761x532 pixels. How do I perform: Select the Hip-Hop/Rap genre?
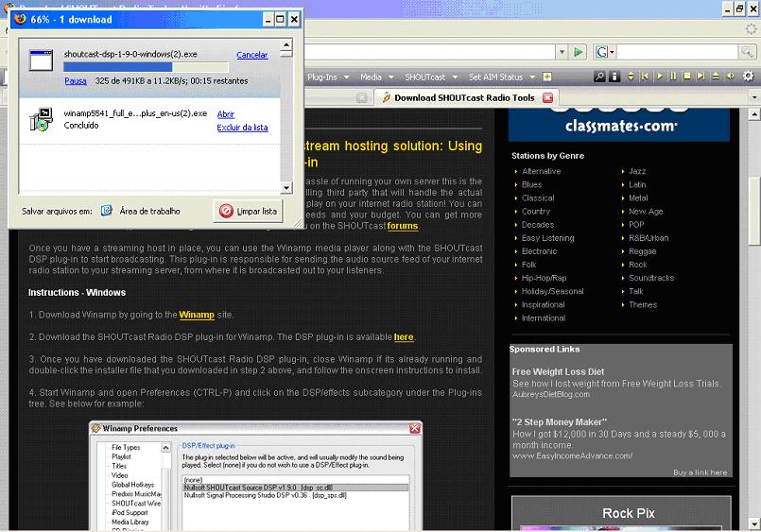point(544,278)
